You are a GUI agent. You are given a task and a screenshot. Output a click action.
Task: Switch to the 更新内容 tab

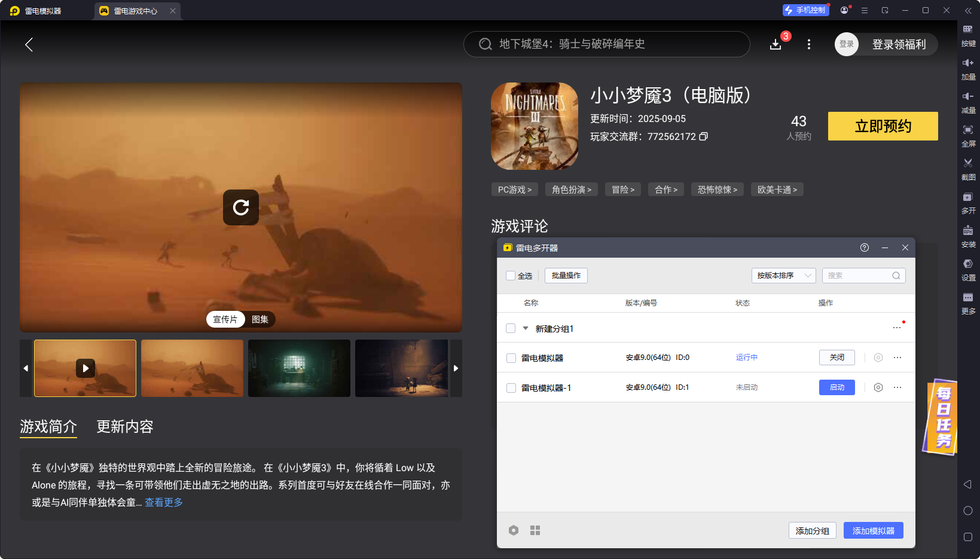124,427
